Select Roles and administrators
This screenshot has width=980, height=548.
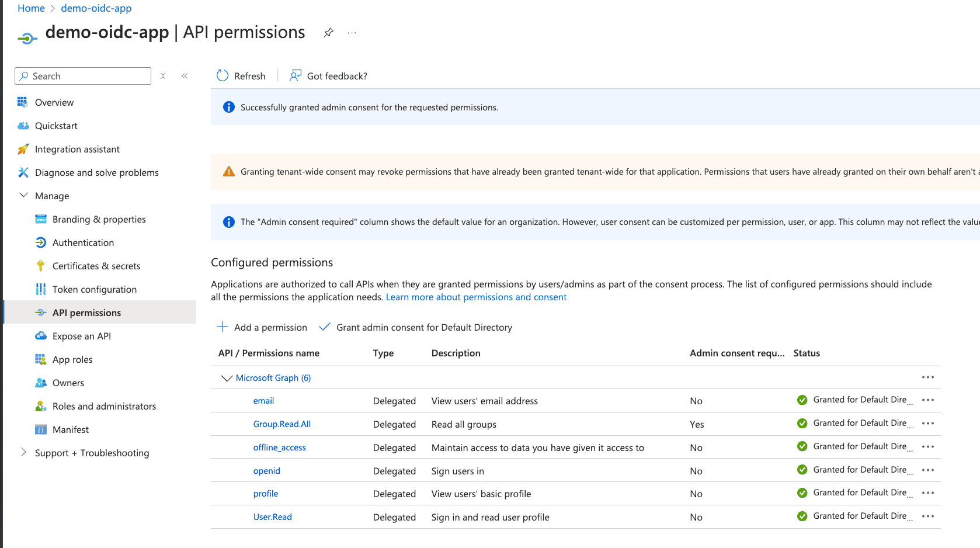click(104, 405)
